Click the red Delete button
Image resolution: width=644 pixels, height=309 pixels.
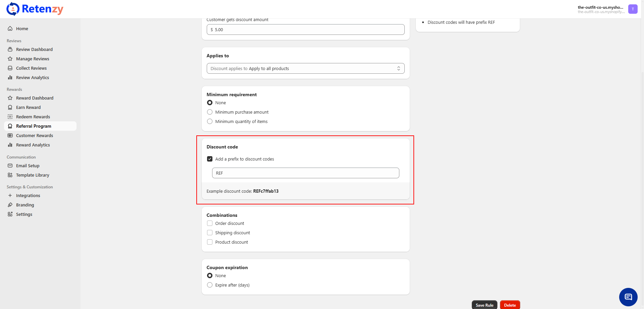coord(510,305)
